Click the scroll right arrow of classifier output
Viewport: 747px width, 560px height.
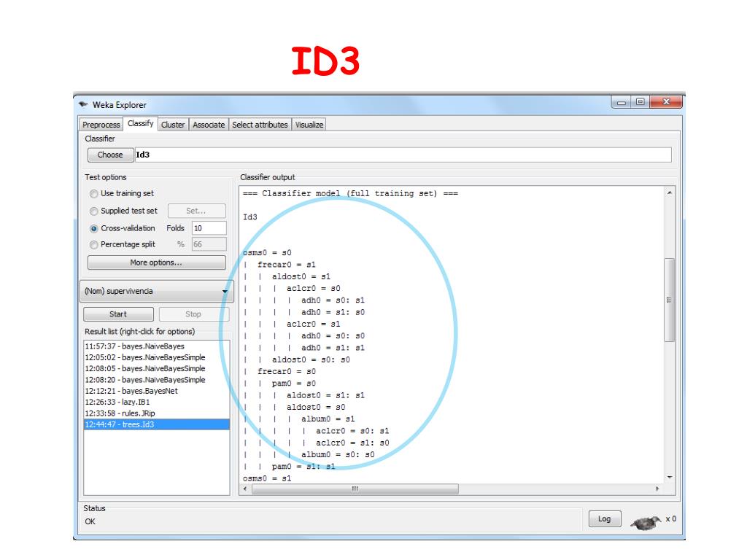click(x=658, y=489)
